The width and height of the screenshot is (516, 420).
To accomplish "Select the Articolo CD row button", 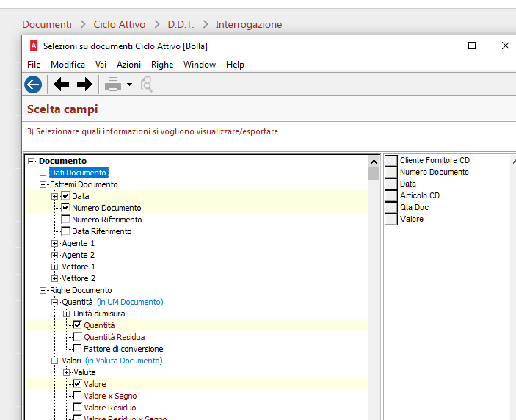I will [x=391, y=196].
